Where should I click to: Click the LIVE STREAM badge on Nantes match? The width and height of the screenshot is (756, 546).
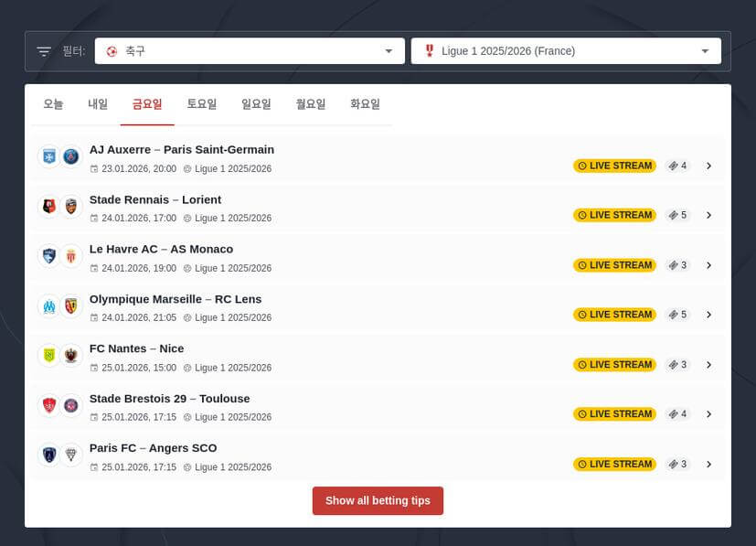coord(614,364)
